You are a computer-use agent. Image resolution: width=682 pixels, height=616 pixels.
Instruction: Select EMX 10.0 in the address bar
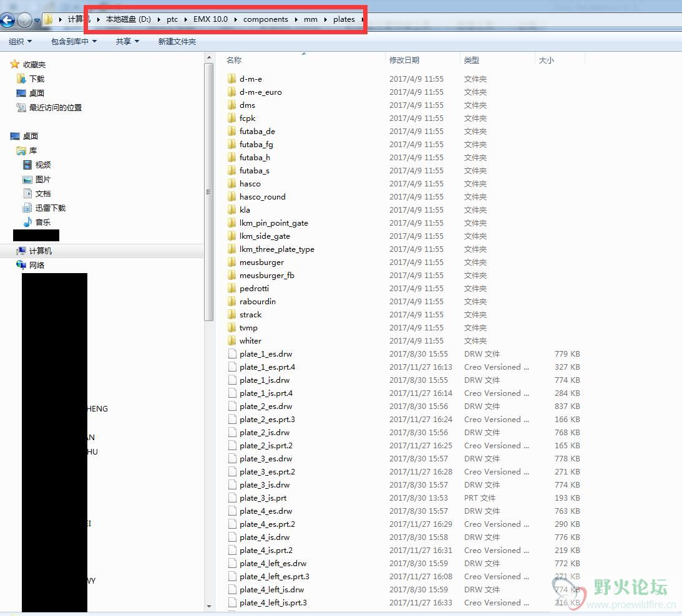coord(210,19)
